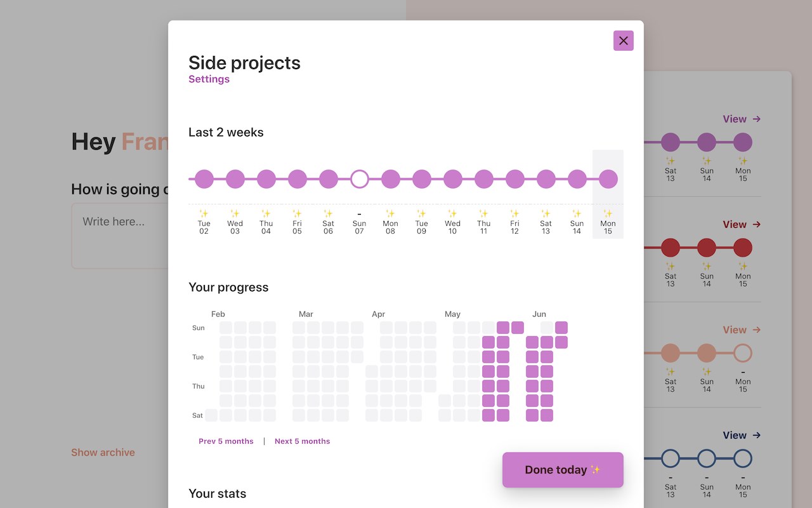Open View arrow for the navy habit

coord(741,435)
